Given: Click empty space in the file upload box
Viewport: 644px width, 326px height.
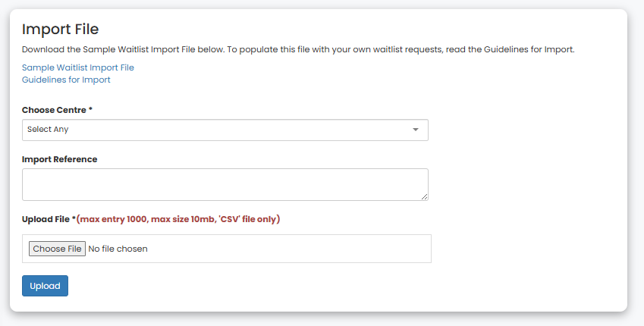Looking at the screenshot, I should (303, 249).
